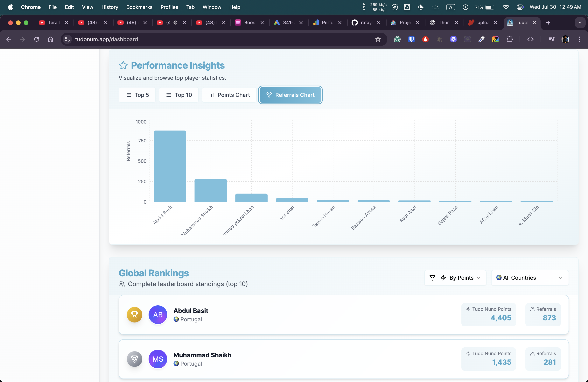
Task: Click the gold trophy icon beside Abdul Basit
Action: coord(134,315)
